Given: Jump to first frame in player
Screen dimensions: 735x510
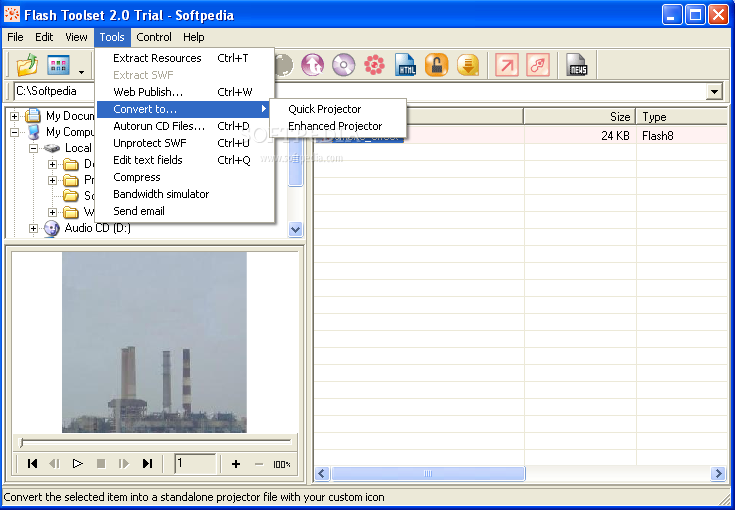Looking at the screenshot, I should click(x=32, y=464).
